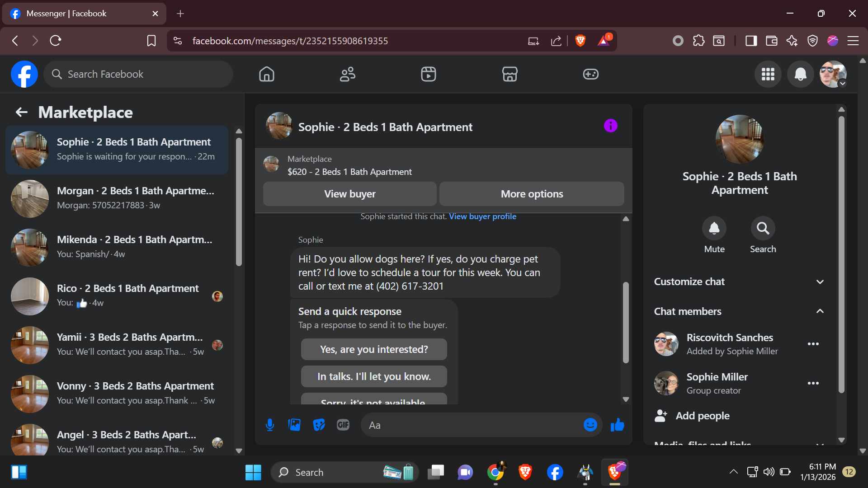Screen dimensions: 868x488
Task: Open options menu for Riscovitch Sanches
Action: 813,344
